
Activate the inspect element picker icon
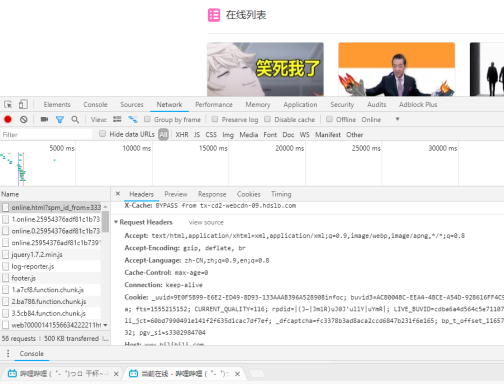coord(8,105)
